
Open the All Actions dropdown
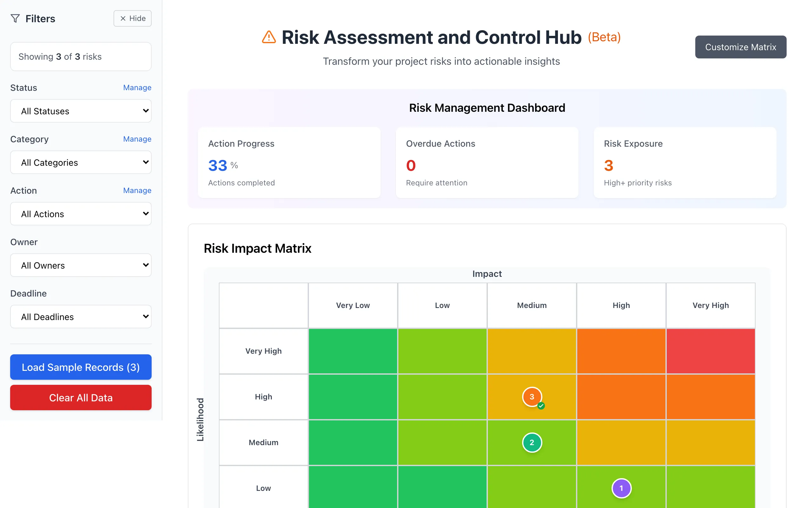coord(81,214)
